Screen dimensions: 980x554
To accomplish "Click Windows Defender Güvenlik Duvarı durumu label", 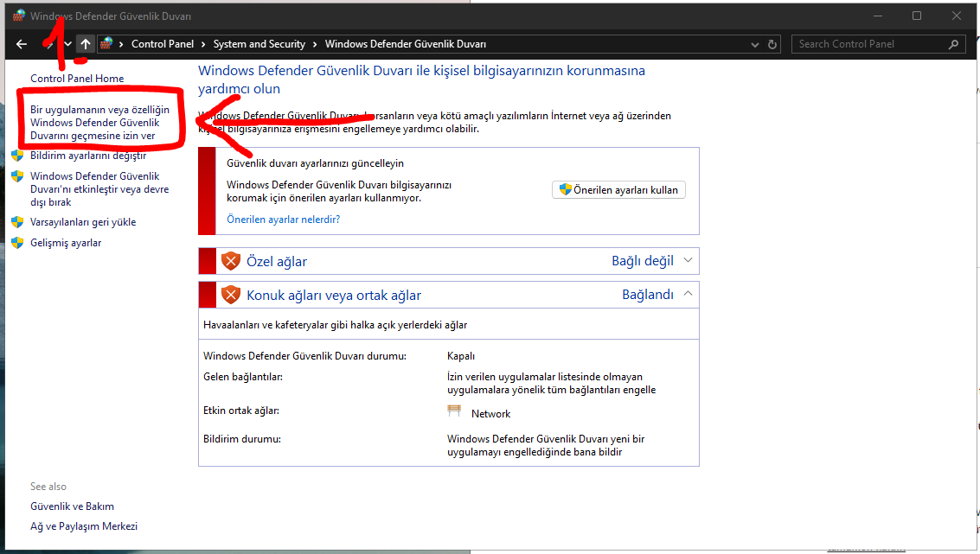I will pyautogui.click(x=304, y=356).
